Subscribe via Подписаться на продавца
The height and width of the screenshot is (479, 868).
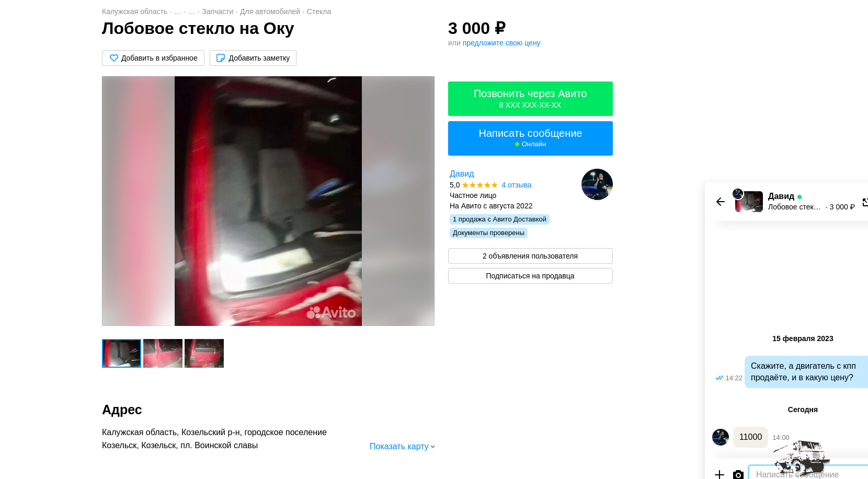tap(530, 276)
